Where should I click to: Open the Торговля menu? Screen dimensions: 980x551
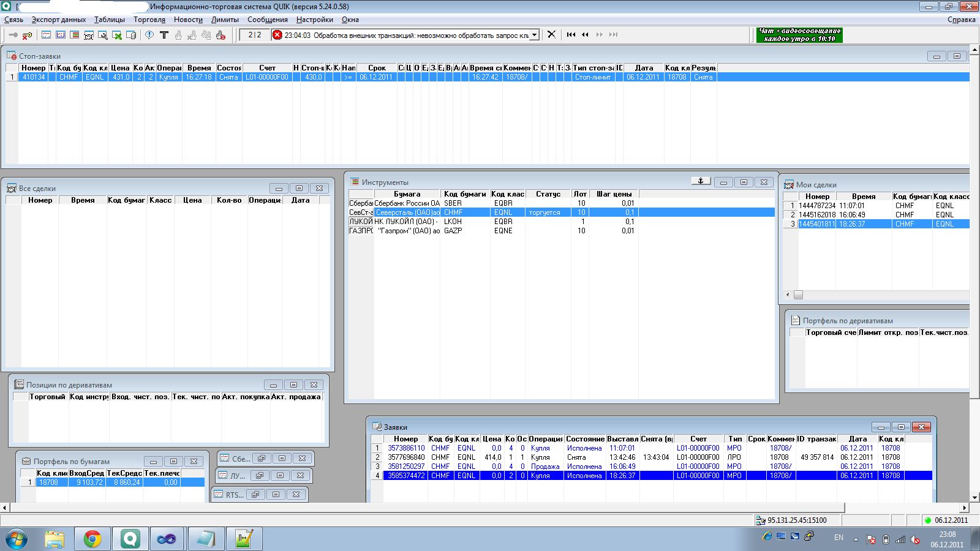click(x=149, y=20)
